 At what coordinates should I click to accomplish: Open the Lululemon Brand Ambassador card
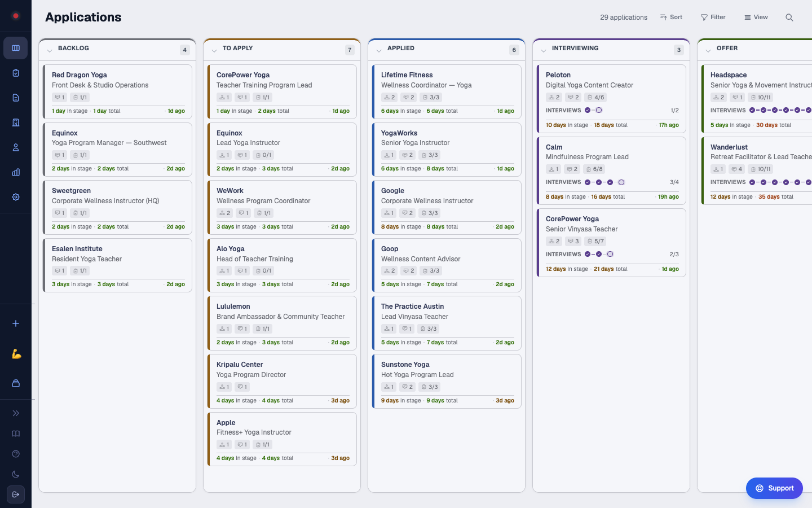coord(282,323)
